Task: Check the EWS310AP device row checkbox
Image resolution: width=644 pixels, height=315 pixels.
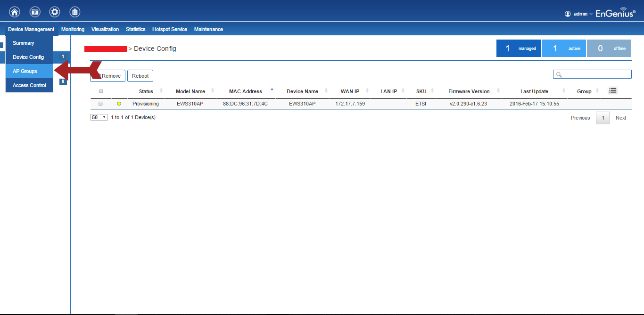Action: (x=100, y=104)
